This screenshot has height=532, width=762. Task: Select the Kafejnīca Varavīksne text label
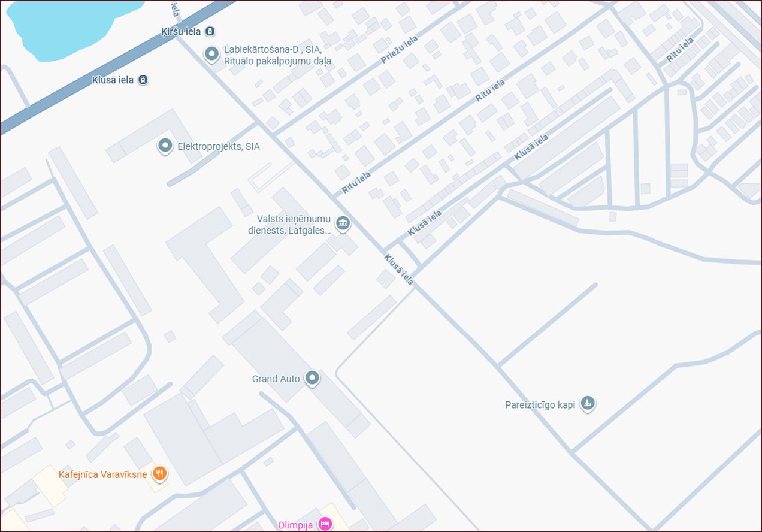(x=103, y=474)
